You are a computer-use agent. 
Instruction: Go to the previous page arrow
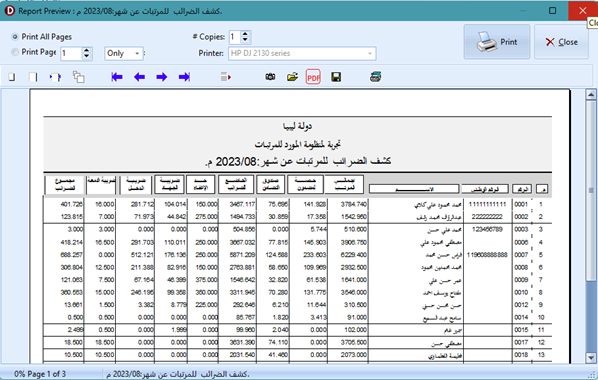[140, 77]
